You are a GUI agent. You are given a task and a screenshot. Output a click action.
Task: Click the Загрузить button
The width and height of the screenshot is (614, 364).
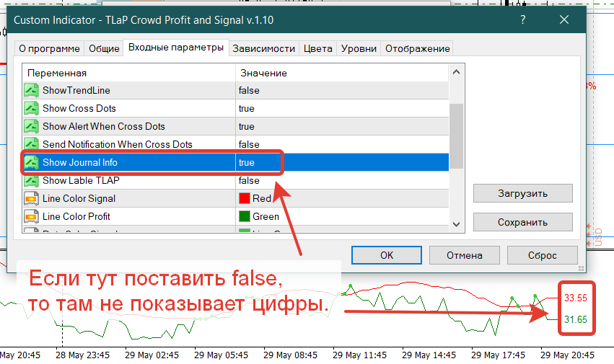(523, 193)
